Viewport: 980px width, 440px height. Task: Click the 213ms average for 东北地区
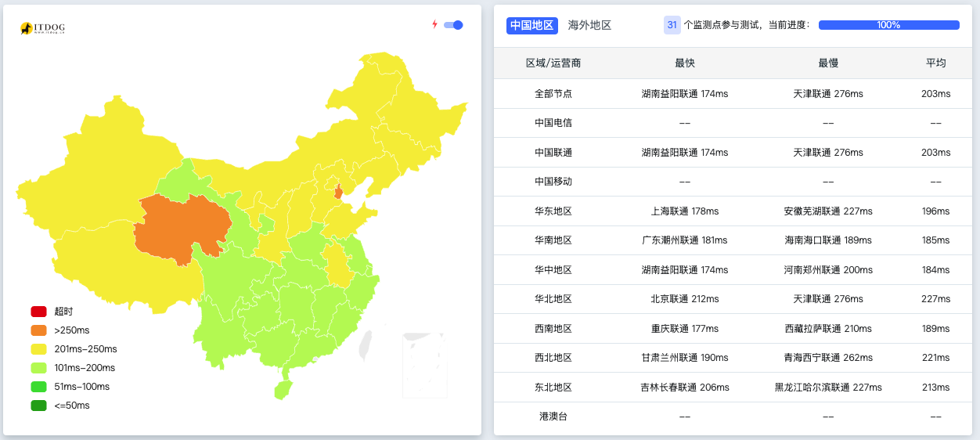click(x=936, y=388)
